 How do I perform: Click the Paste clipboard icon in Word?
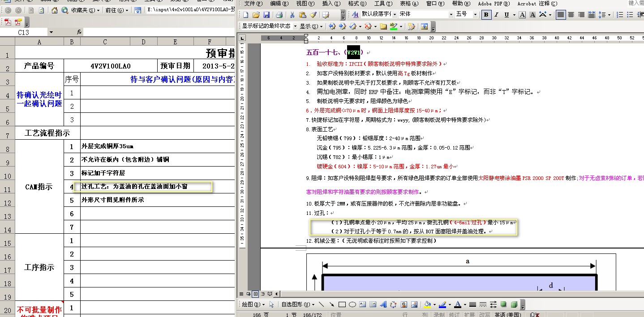[x=303, y=15]
